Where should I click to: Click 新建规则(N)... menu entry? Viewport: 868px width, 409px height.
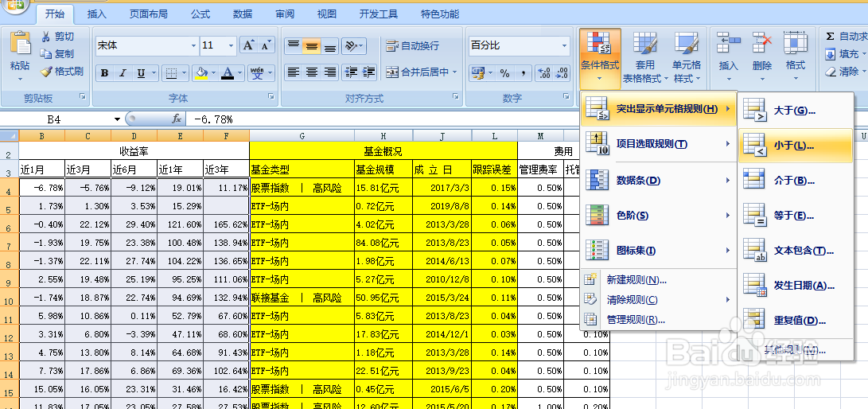tap(659, 279)
